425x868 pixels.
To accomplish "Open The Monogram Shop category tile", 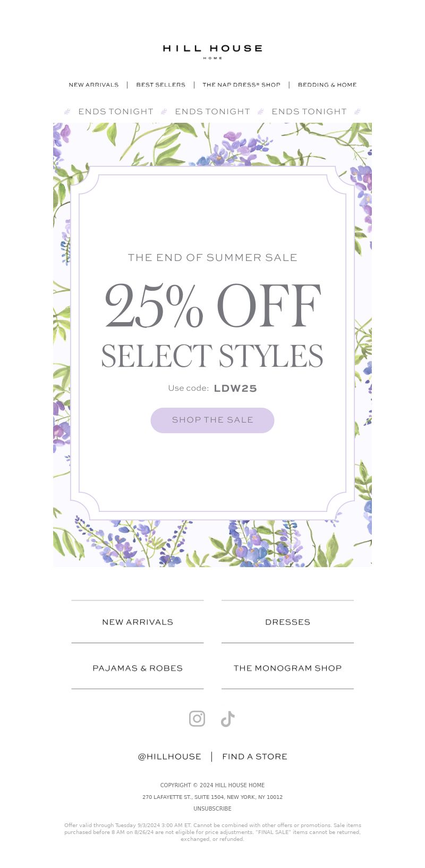I will (x=287, y=668).
